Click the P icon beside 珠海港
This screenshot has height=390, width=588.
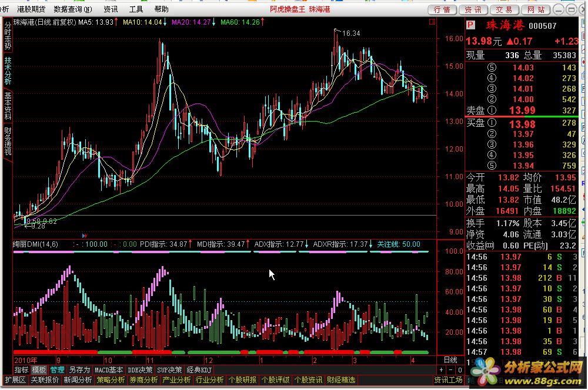coord(470,25)
